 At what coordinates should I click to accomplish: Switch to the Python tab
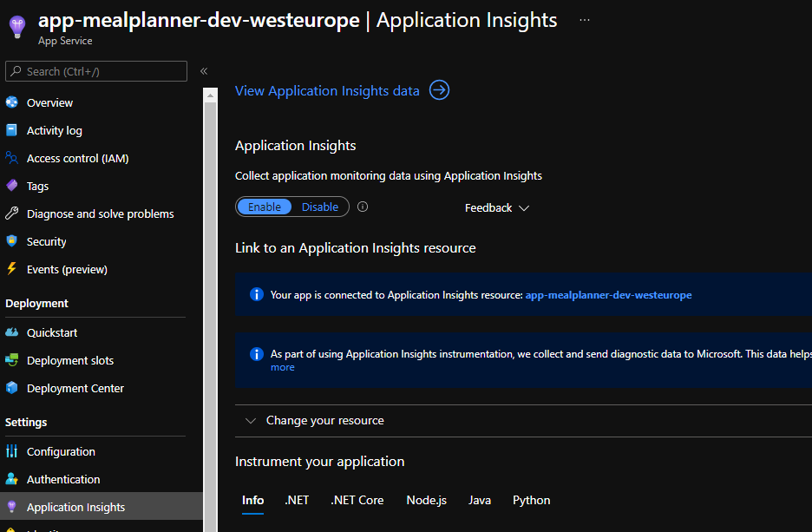point(531,501)
